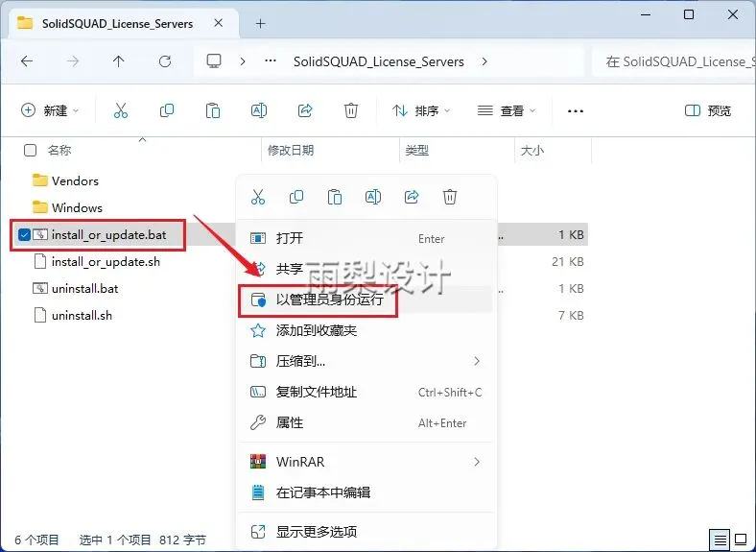
Task: Click the Cut icon in Explorer toolbar
Action: point(121,110)
